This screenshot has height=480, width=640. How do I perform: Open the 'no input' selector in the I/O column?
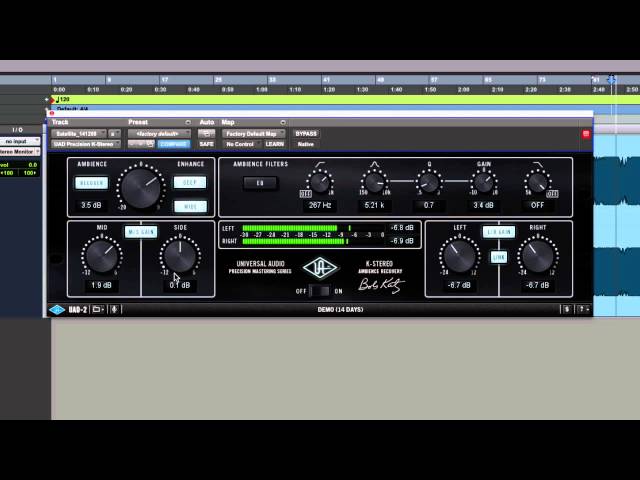click(x=20, y=141)
